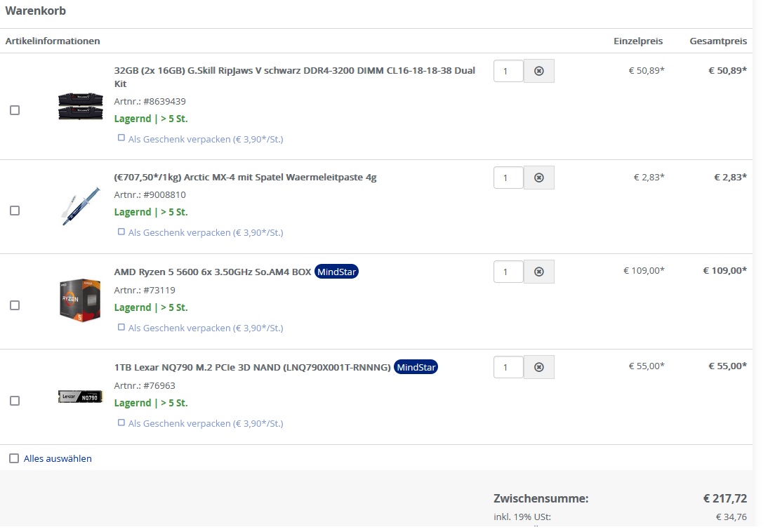
Task: Click the Gesamtpreis column header
Action: click(x=718, y=41)
